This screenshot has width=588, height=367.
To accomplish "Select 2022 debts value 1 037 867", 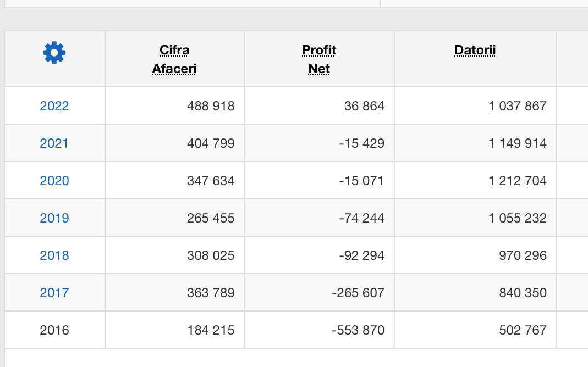I will [x=517, y=106].
